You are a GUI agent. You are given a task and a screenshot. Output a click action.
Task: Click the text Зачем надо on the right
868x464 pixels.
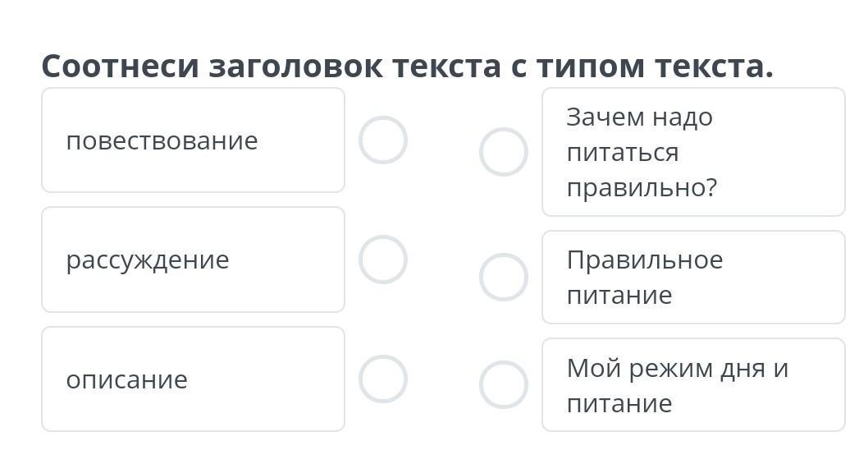pos(639,117)
